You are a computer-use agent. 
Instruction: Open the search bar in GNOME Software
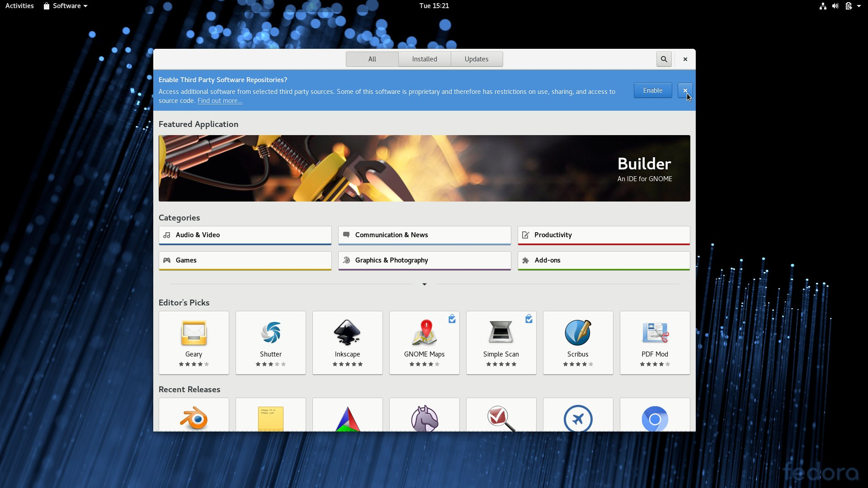tap(664, 58)
